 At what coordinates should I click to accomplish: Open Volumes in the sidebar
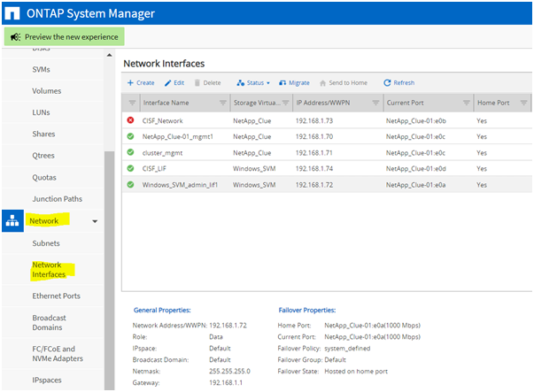[47, 91]
